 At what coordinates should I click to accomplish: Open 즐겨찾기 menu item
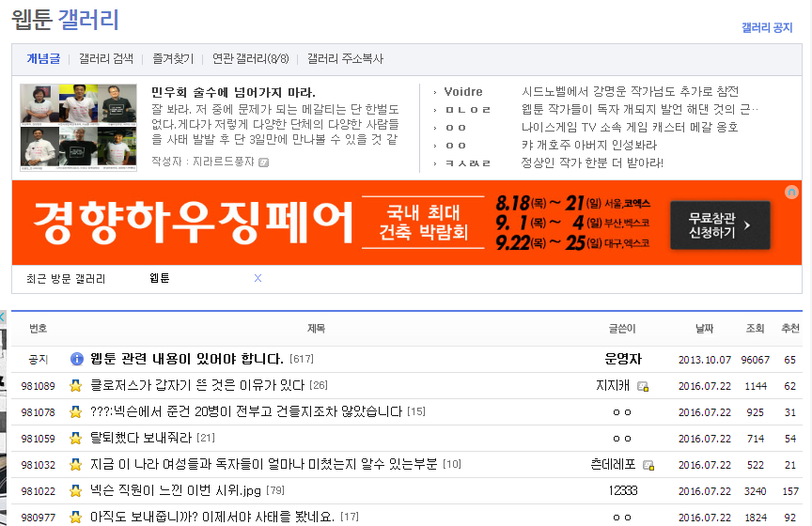coord(173,59)
